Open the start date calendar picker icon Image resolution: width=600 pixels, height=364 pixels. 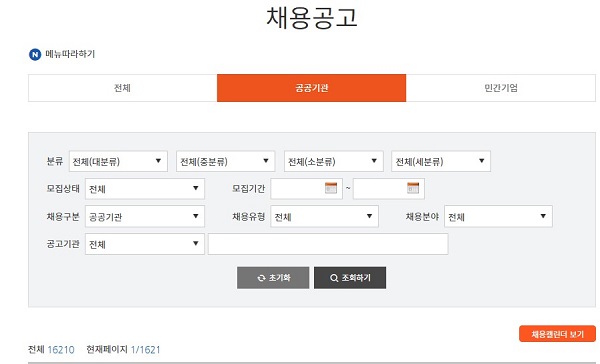coord(331,188)
